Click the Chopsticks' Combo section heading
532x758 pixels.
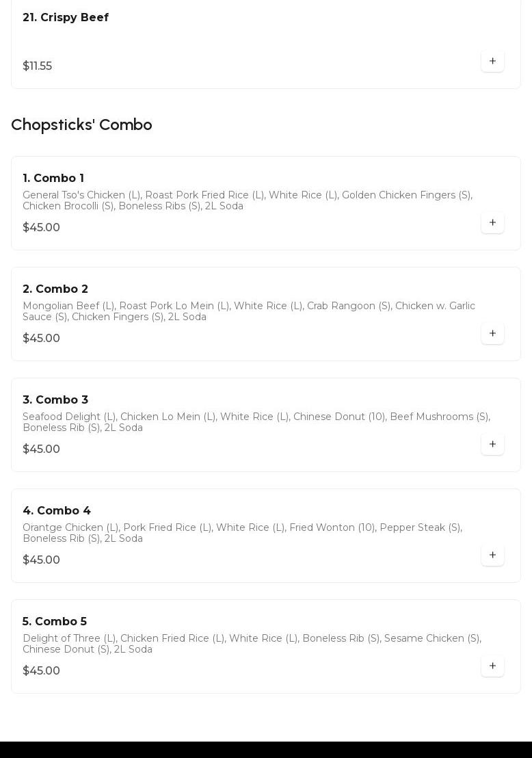[81, 125]
